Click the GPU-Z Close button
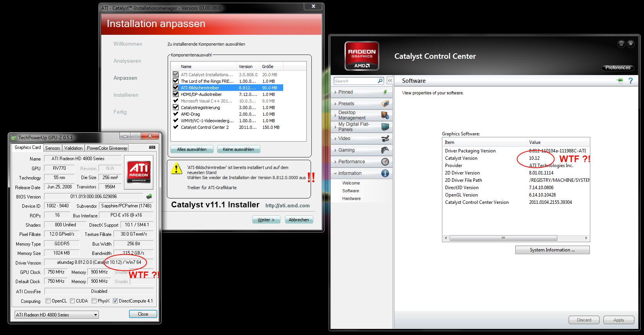644x335 pixels. [143, 314]
